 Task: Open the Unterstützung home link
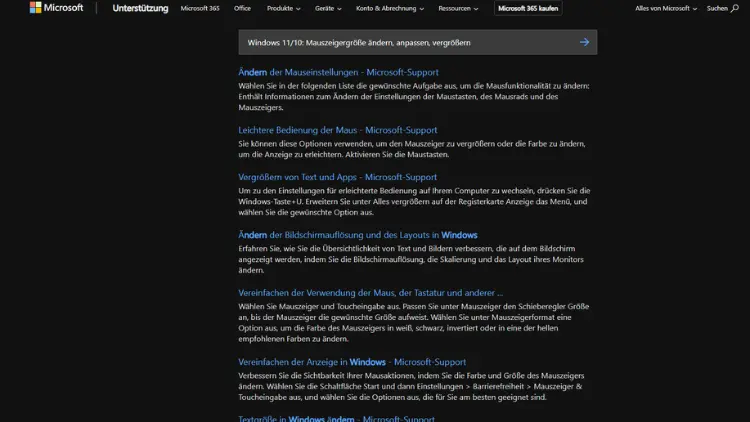tap(140, 8)
